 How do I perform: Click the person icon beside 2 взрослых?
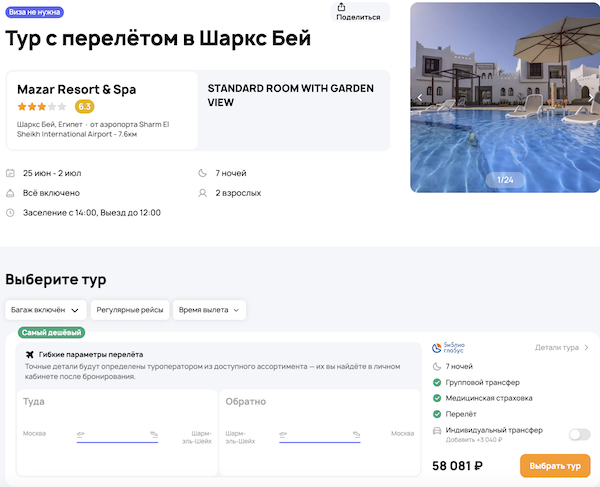click(203, 193)
